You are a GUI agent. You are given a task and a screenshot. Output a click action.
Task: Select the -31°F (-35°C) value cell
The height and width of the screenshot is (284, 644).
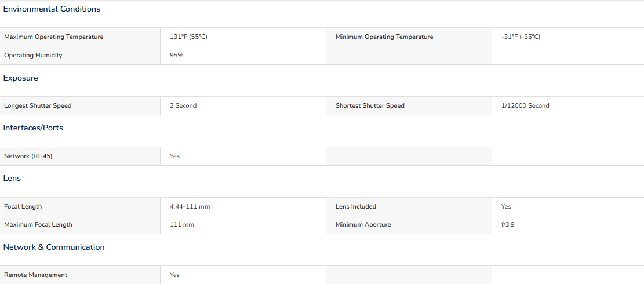coord(567,37)
